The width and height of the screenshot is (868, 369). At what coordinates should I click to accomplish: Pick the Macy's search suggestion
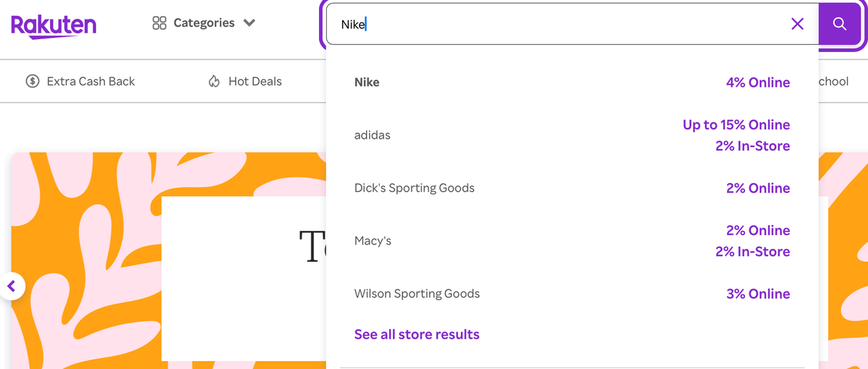point(373,241)
